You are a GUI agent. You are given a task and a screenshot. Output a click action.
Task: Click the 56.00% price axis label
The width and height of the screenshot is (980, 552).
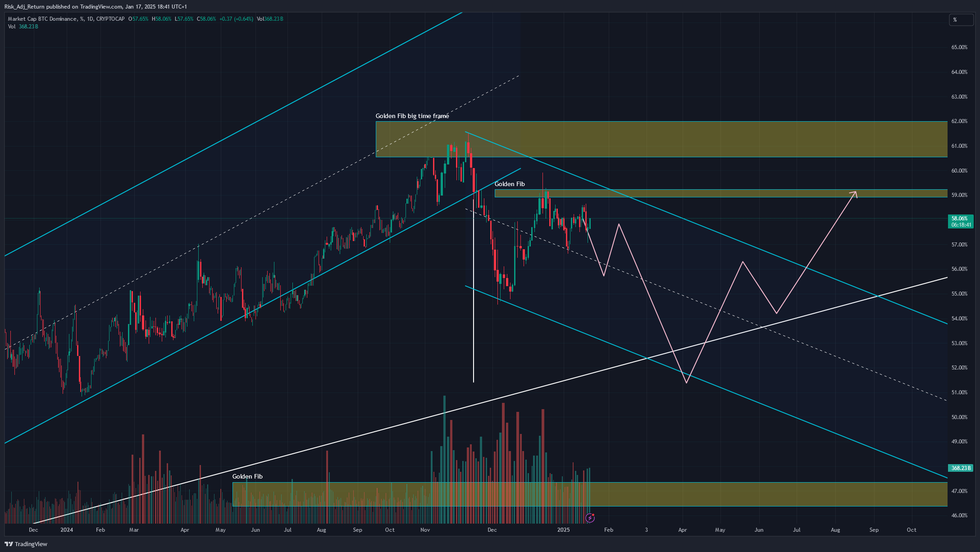[x=959, y=269]
